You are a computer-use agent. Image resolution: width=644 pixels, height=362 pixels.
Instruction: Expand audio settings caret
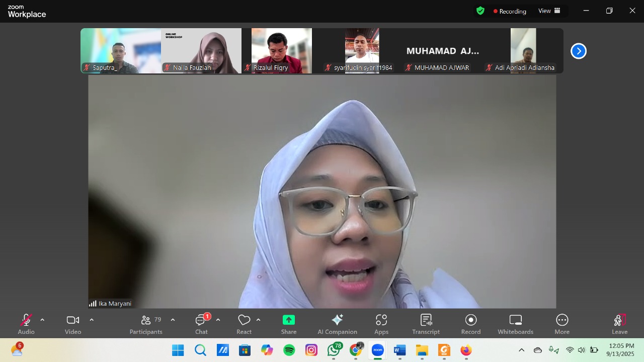pyautogui.click(x=42, y=320)
